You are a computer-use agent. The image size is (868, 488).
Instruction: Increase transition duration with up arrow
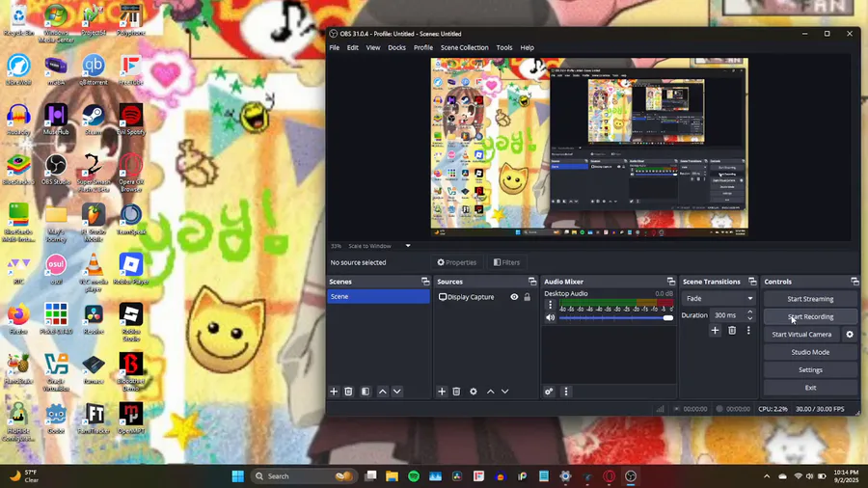(x=750, y=312)
